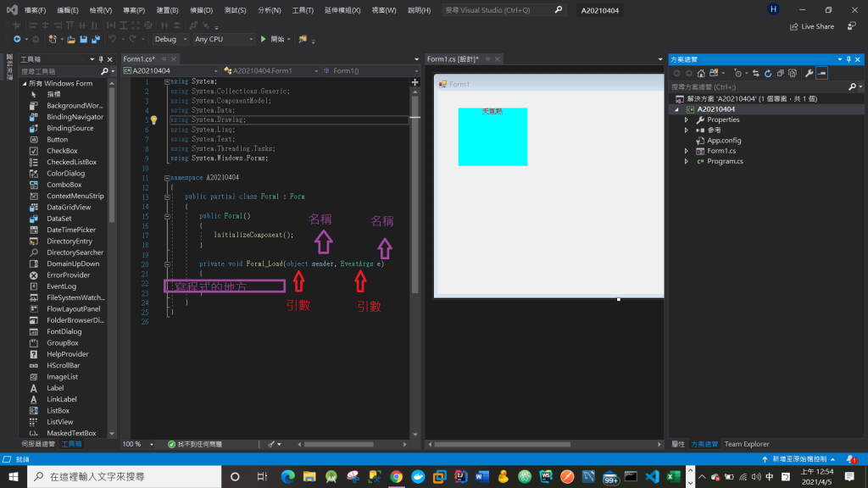Click 新增至原始檔控制 in status bar
This screenshot has height=488, width=868.
point(799,459)
